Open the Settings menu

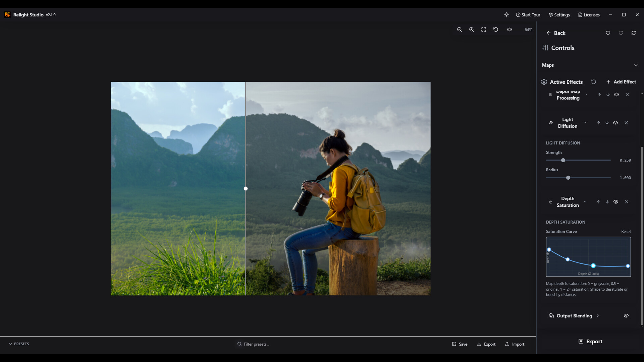click(559, 15)
